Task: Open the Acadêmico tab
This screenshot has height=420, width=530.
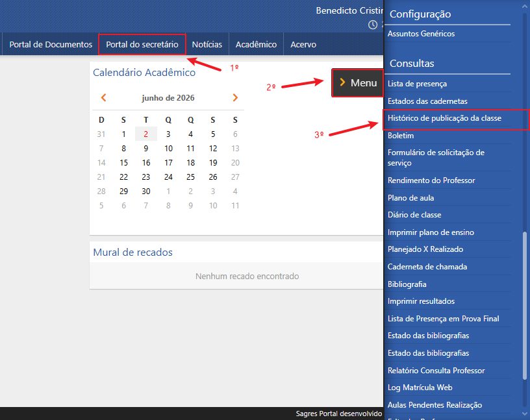Action: click(x=256, y=44)
